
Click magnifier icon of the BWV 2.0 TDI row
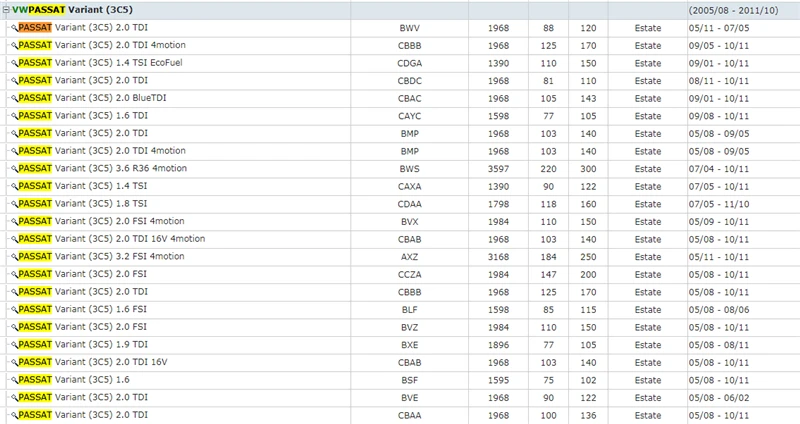(x=14, y=28)
